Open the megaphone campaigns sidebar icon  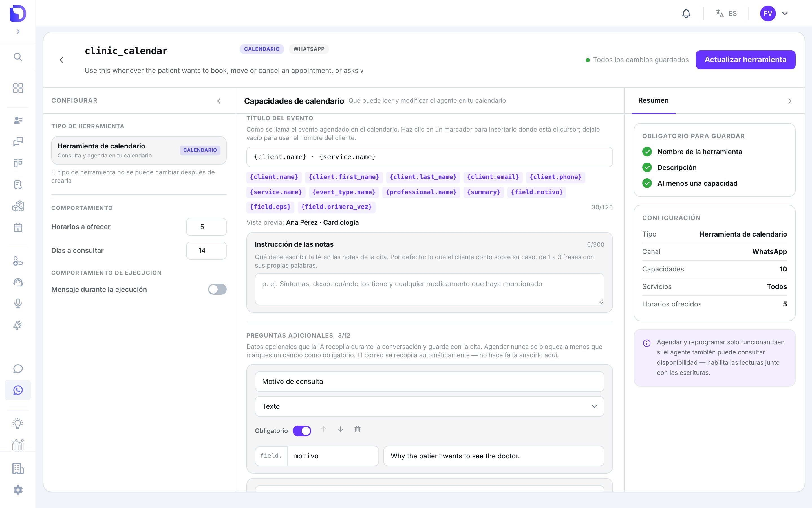coord(18,325)
